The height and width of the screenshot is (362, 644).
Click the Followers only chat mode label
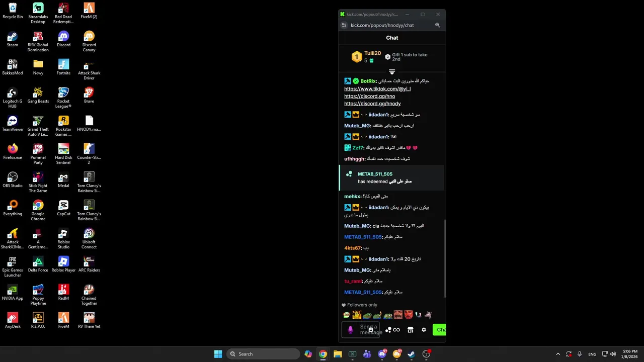[362, 305]
